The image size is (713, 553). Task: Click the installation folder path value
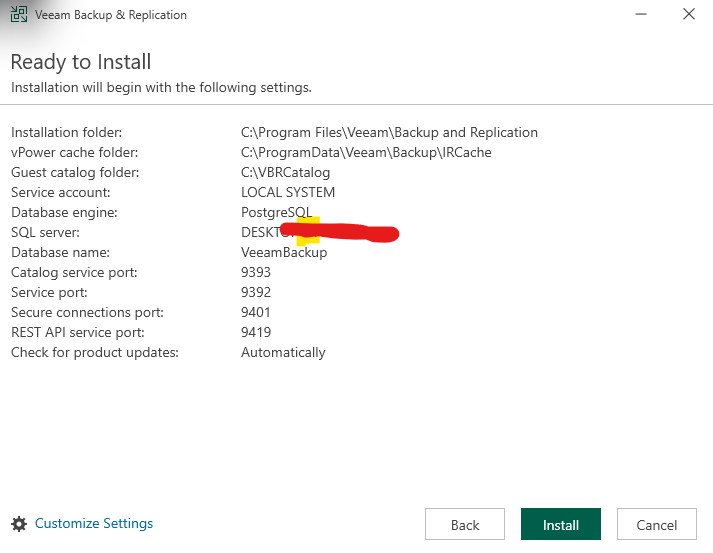coord(389,132)
